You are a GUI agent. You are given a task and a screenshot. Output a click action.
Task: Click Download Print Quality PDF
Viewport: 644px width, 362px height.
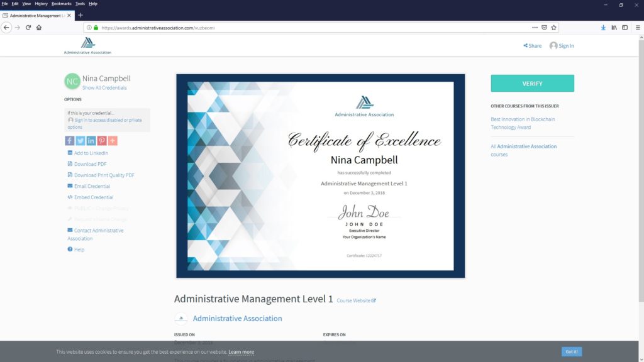101,175
